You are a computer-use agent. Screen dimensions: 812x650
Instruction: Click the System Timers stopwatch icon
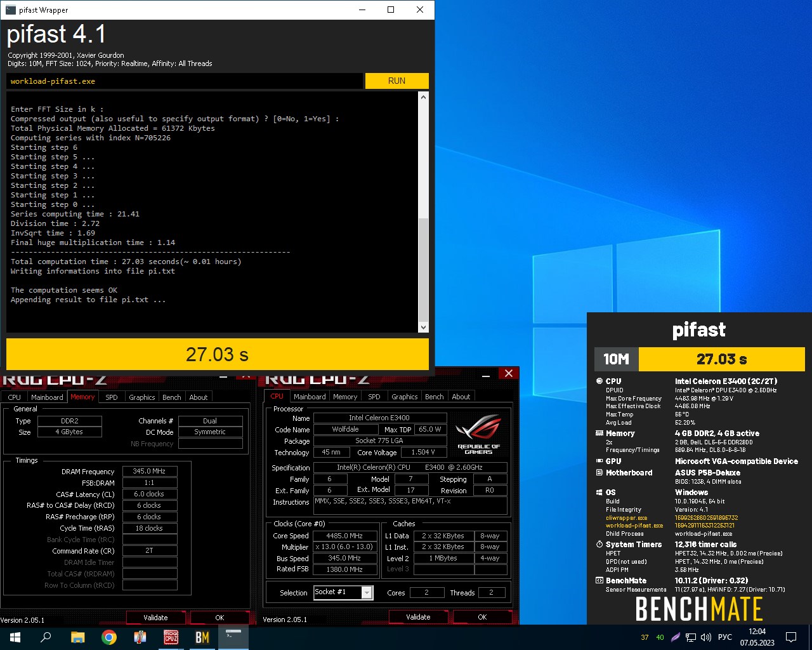(599, 545)
